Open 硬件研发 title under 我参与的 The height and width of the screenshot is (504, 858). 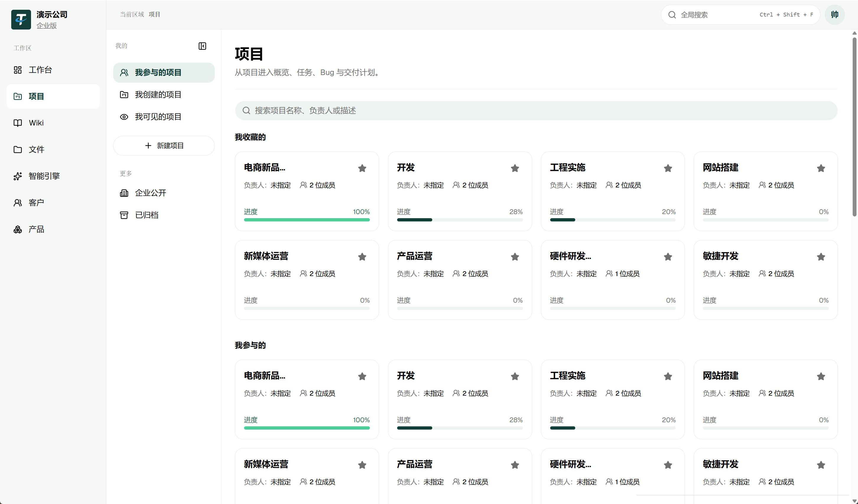570,464
